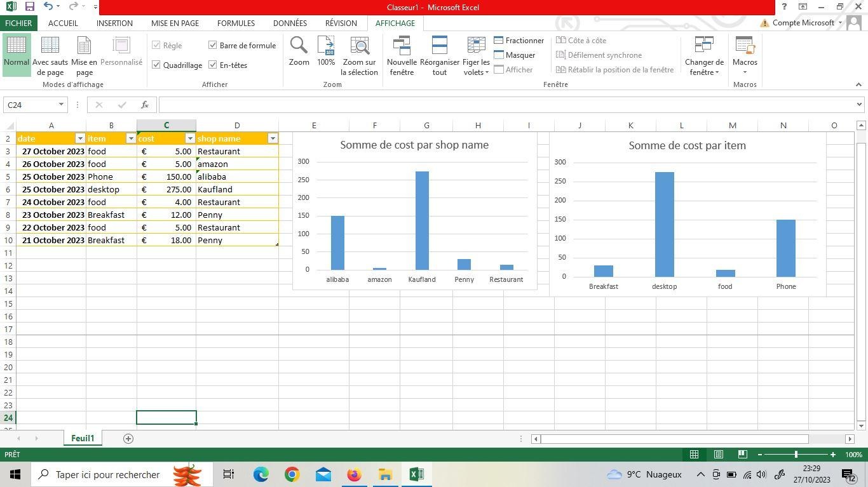Select cell containing Kaufland
868x487 pixels.
pos(237,189)
